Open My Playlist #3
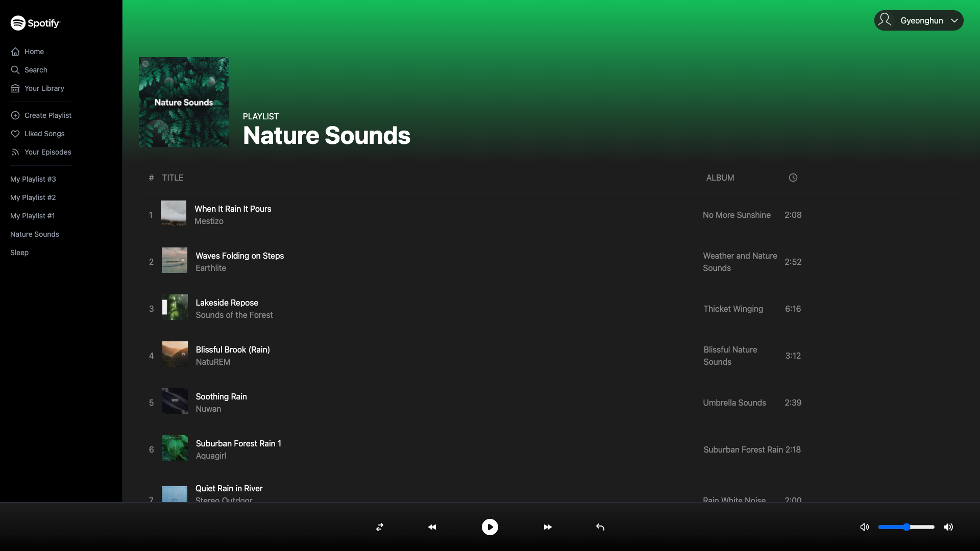Image resolution: width=980 pixels, height=551 pixels. (33, 179)
